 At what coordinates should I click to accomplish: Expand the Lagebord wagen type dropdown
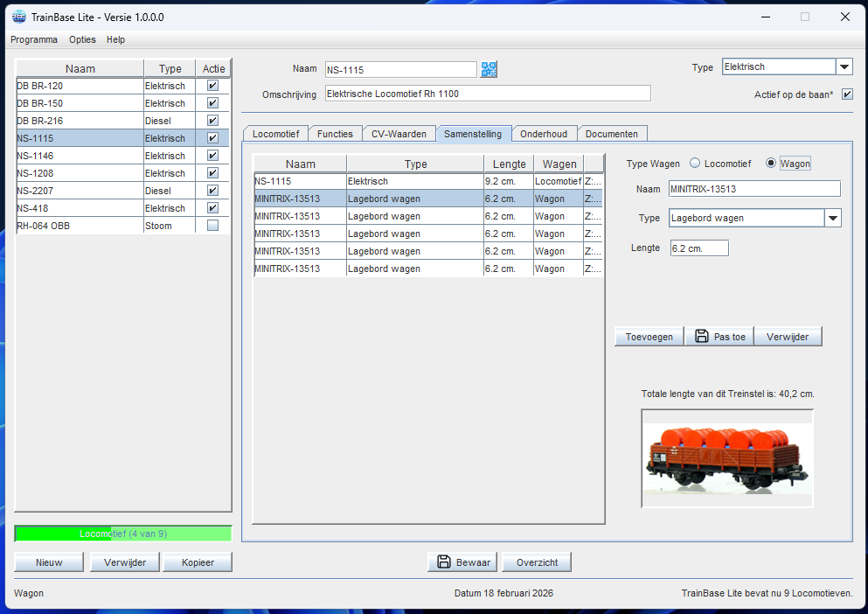click(832, 219)
